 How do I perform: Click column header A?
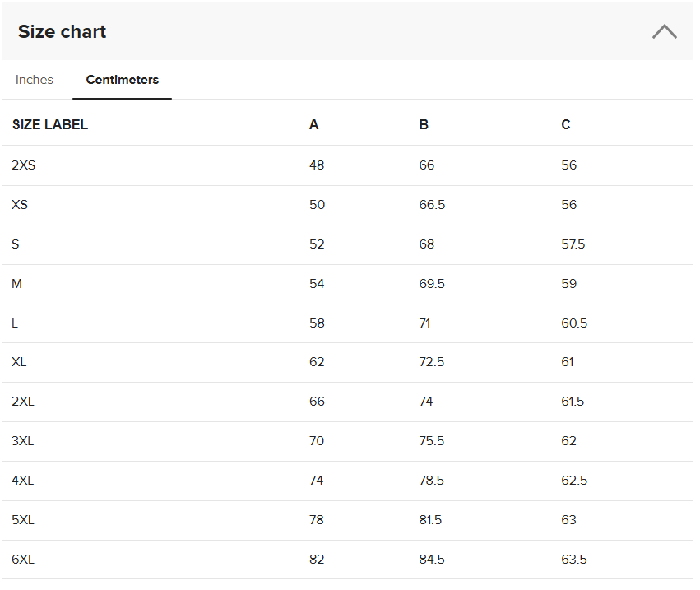[x=314, y=125]
